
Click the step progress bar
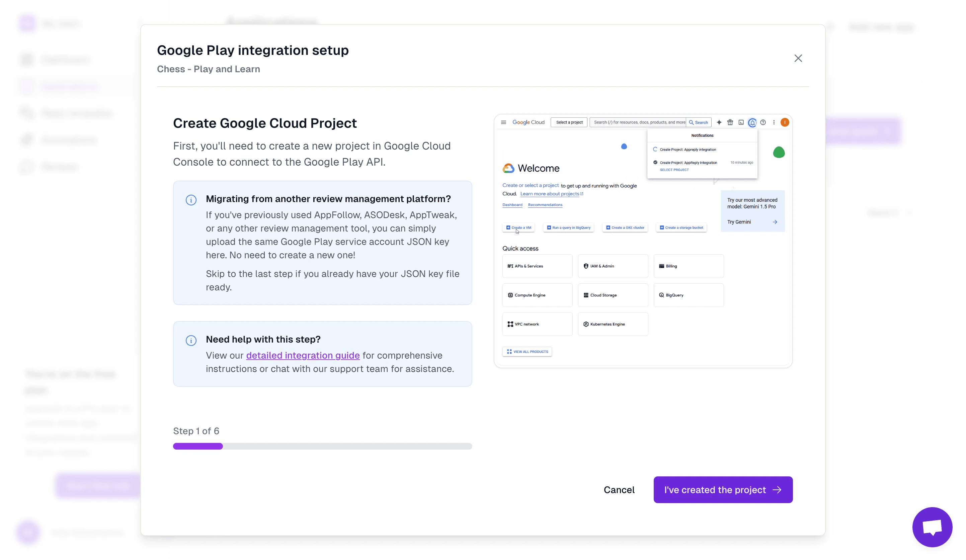(322, 446)
